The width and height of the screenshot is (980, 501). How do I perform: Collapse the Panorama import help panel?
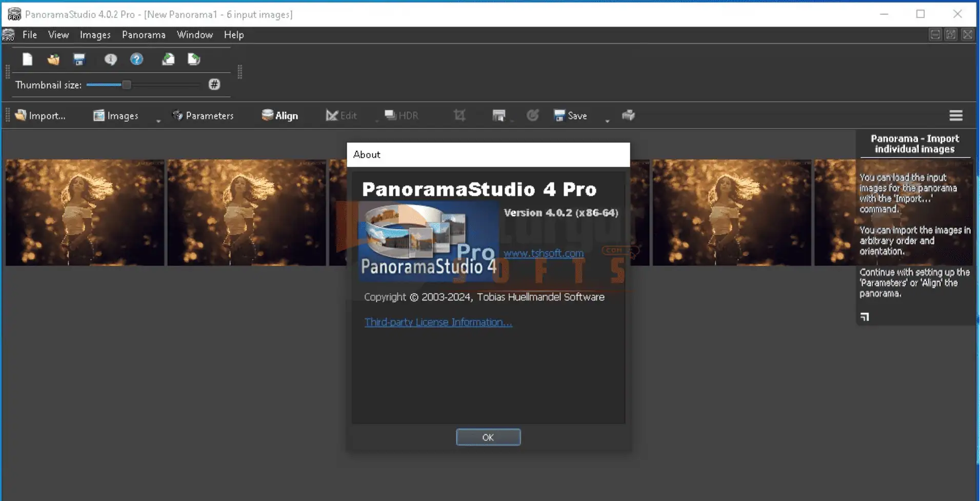[x=865, y=317]
